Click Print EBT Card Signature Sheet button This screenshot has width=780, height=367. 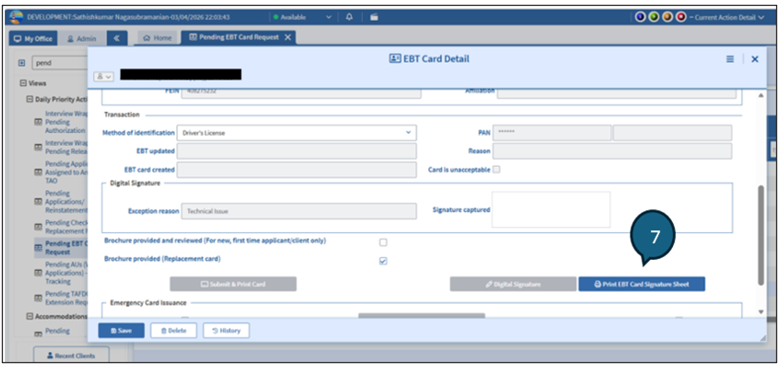point(641,284)
